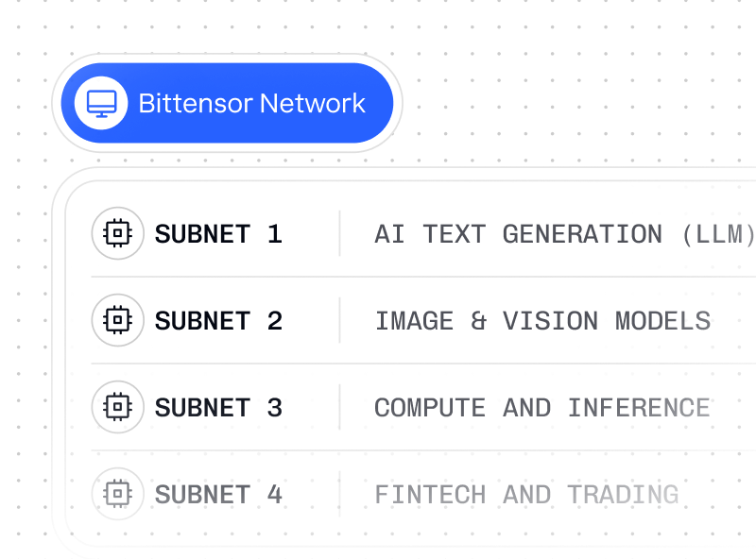Select the Subnet 2 processor icon
756x559 pixels.
point(117,321)
